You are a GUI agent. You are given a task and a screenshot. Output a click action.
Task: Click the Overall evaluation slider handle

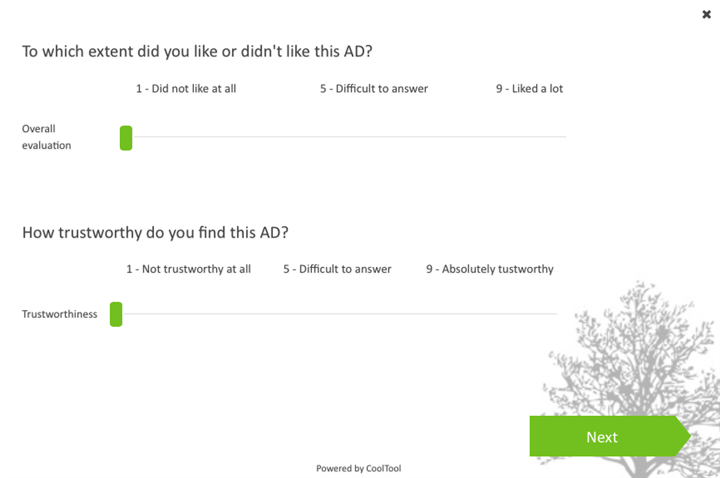coord(126,137)
